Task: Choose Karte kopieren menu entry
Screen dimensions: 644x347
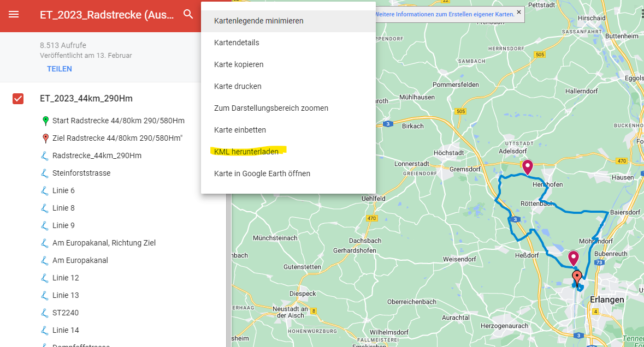Action: point(239,64)
